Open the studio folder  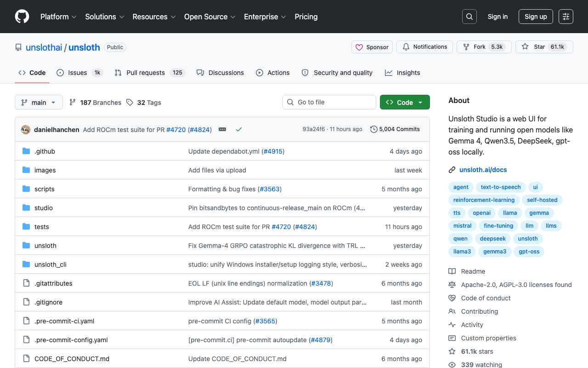[x=44, y=208]
